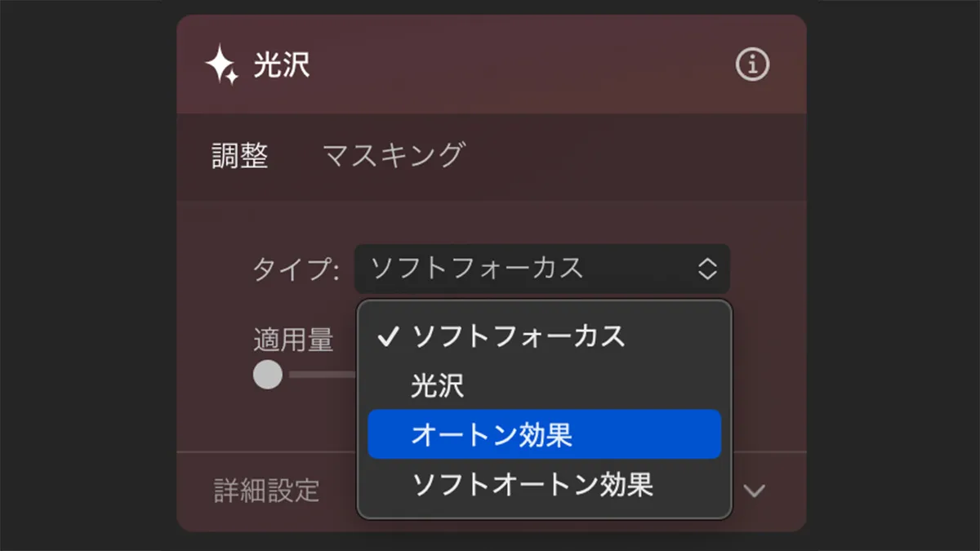Click the タイプ: label
This screenshot has width=980, height=551.
point(296,269)
